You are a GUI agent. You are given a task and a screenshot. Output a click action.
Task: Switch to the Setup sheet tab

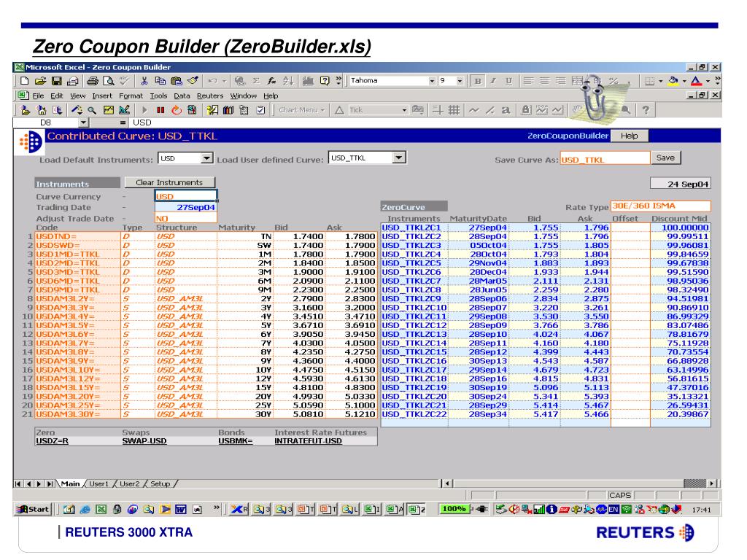[x=160, y=484]
